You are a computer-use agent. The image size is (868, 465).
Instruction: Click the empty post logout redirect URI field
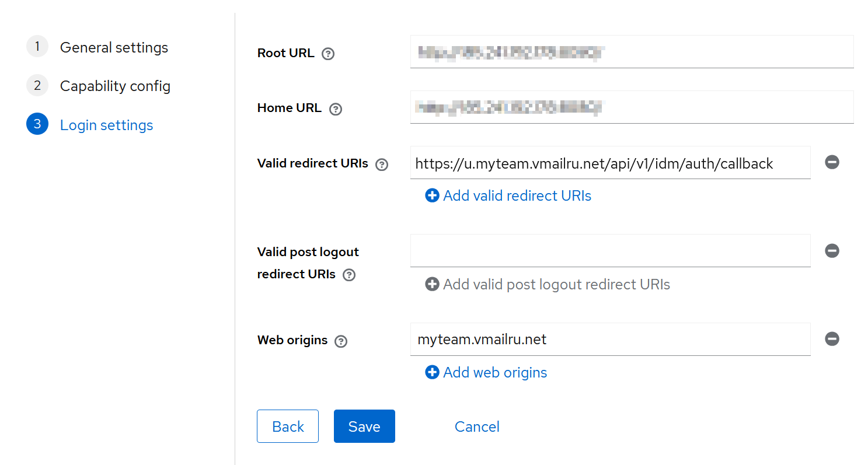[x=610, y=251]
